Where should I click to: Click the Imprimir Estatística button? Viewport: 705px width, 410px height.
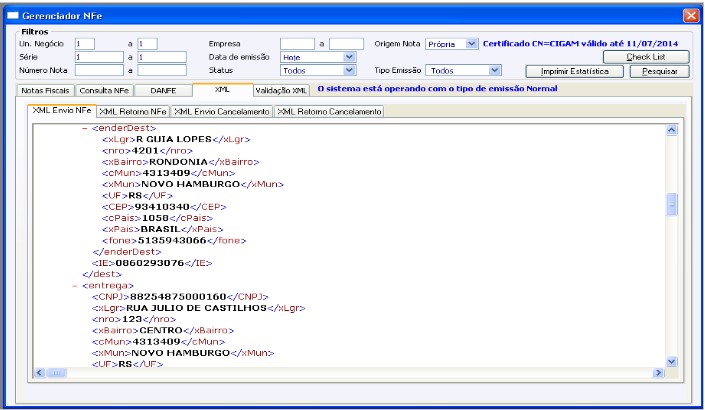[x=574, y=71]
